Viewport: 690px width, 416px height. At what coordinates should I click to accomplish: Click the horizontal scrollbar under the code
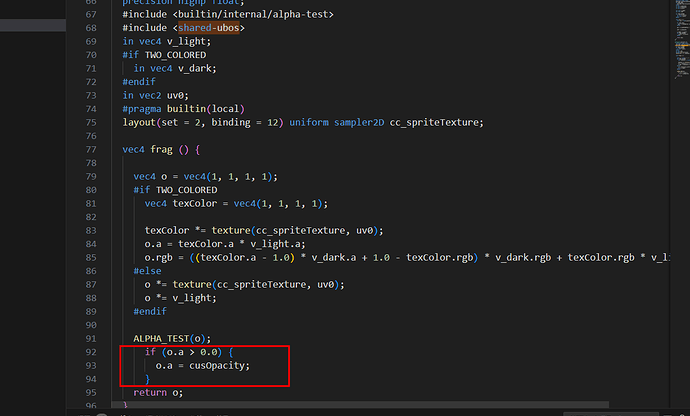(x=360, y=404)
